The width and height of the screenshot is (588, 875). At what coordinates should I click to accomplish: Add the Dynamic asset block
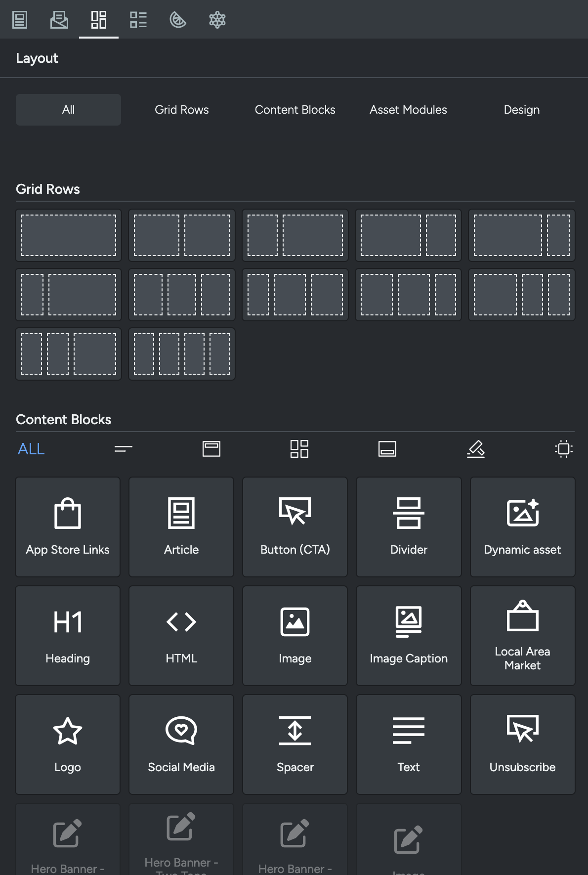pyautogui.click(x=522, y=527)
